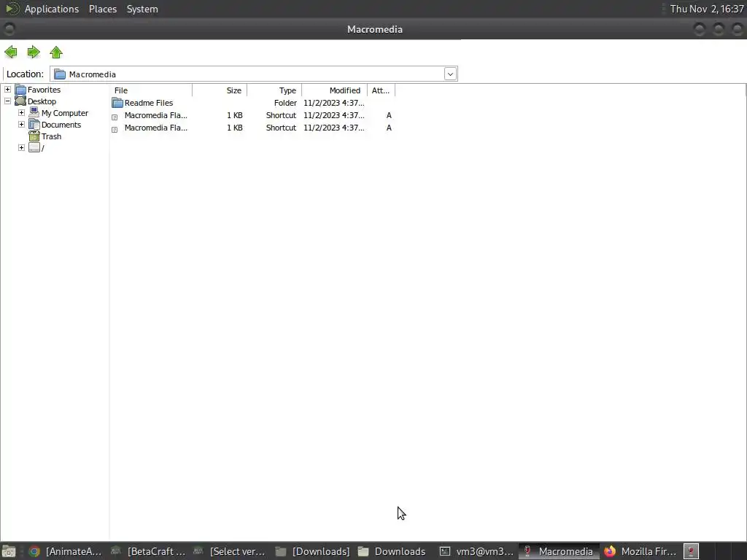The height and width of the screenshot is (560, 747).
Task: Select the Favorites tree label
Action: pos(44,90)
